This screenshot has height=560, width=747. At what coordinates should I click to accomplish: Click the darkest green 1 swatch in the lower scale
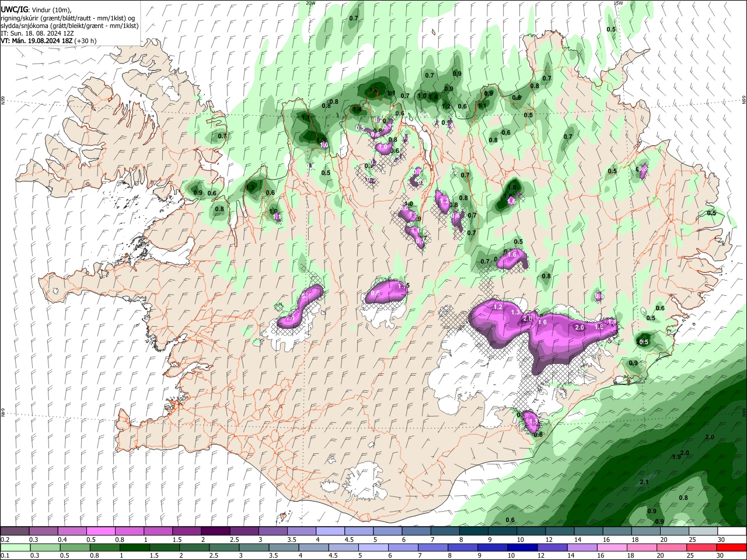[x=134, y=547]
